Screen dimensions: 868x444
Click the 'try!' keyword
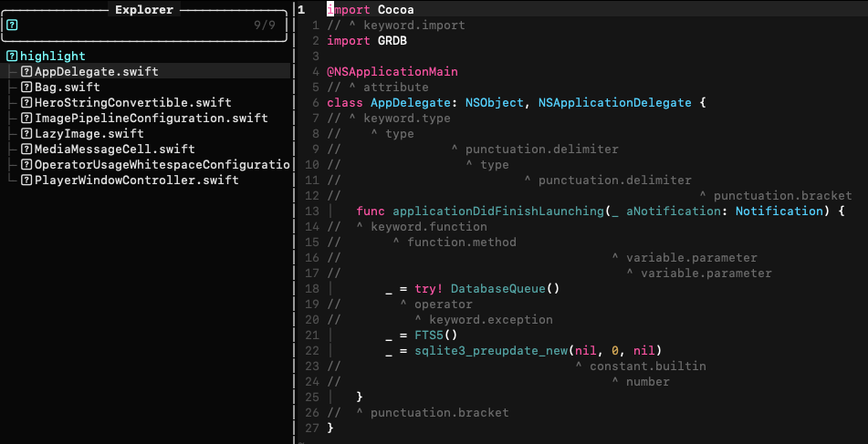tap(429, 289)
